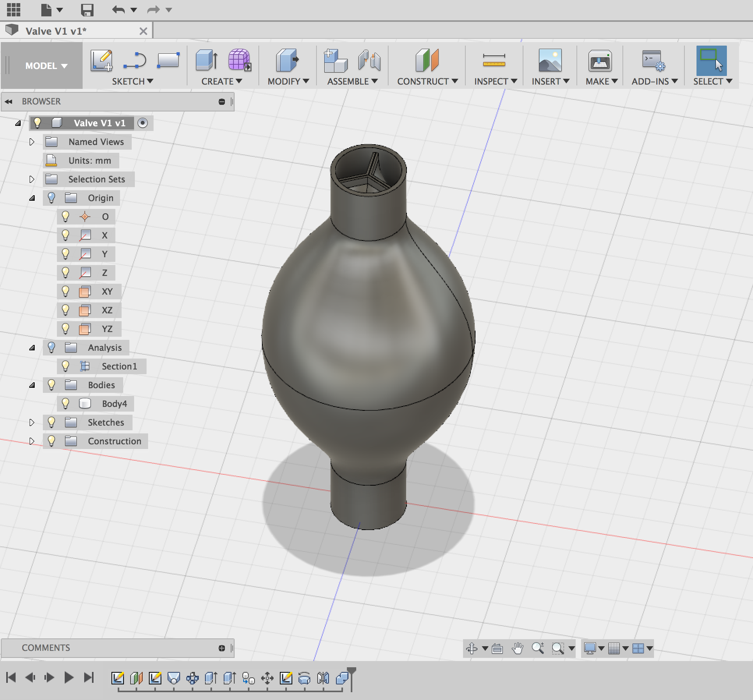Jump to the timeline end
Screen dimensions: 753x700
tap(89, 678)
